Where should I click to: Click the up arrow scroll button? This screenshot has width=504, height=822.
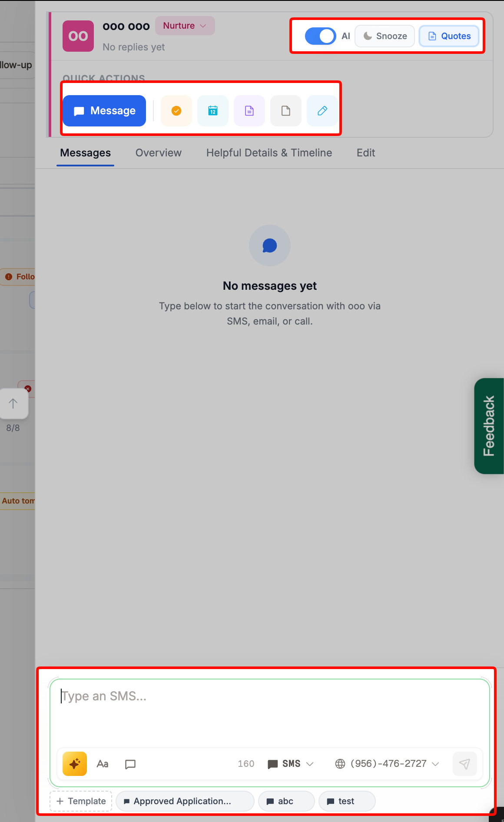[x=13, y=404]
